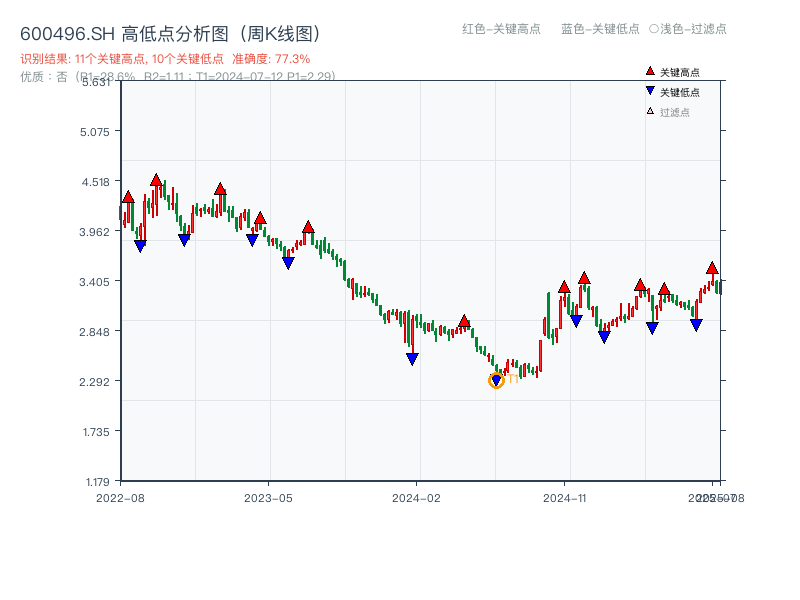Viewport: 800px width, 600px height.
Task: Click the pale filter-point triangle in the legend
Action: 650,112
